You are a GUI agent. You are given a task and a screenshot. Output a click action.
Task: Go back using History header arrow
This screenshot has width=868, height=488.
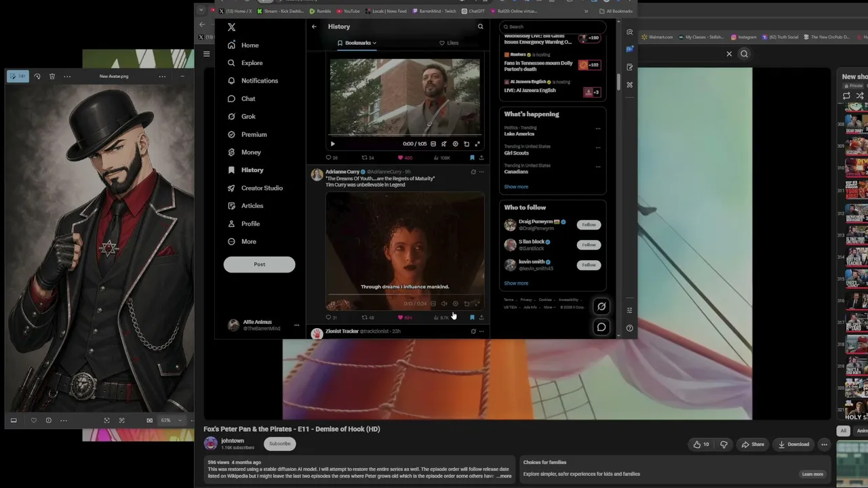(x=314, y=26)
